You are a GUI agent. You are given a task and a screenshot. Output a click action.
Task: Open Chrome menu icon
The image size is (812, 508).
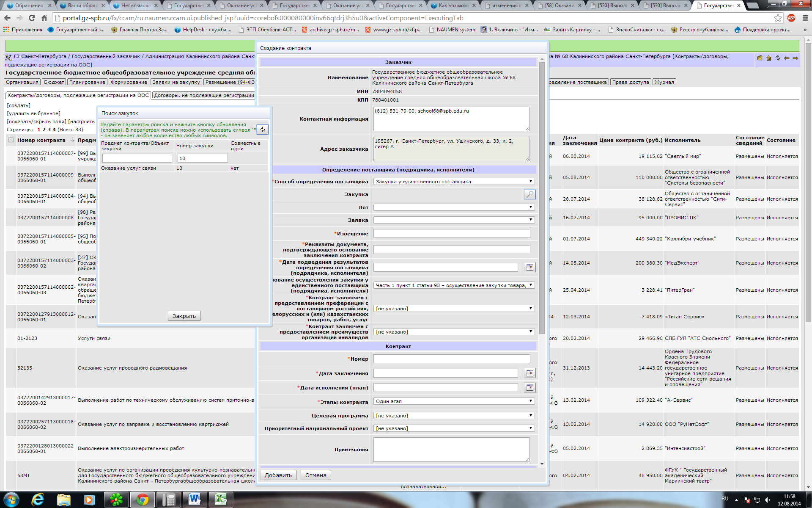805,18
